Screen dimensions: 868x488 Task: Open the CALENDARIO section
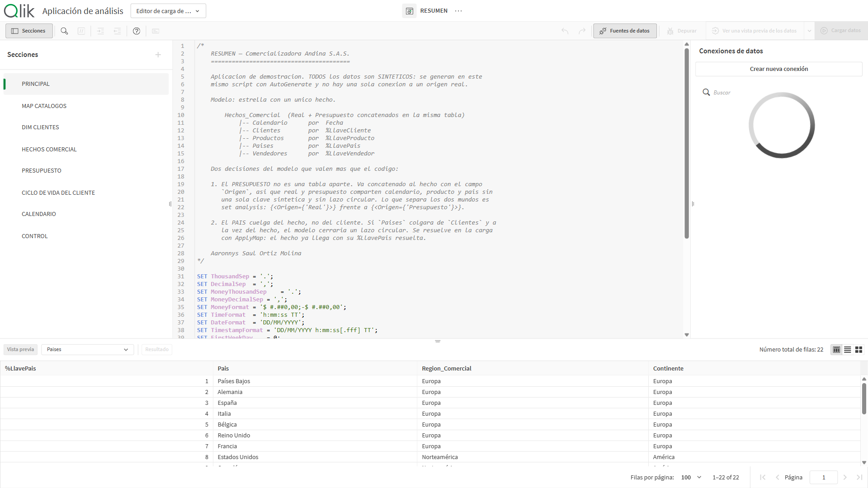click(x=86, y=214)
